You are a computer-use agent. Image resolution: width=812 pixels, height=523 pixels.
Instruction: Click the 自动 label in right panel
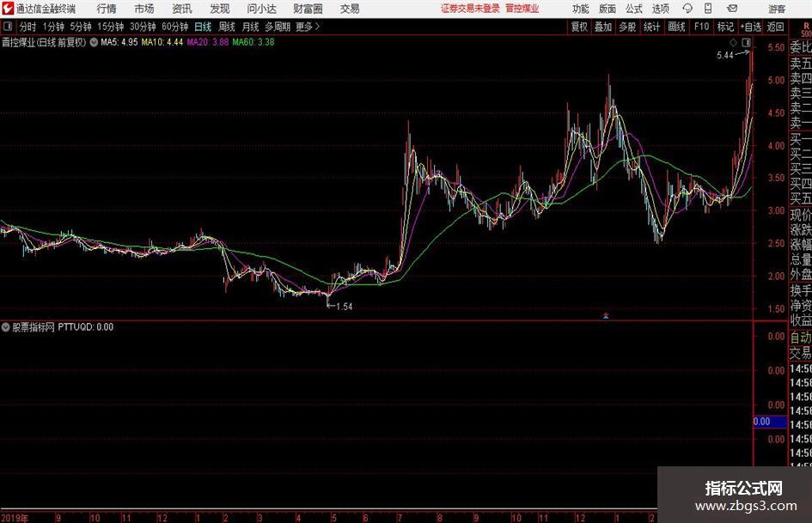click(801, 338)
